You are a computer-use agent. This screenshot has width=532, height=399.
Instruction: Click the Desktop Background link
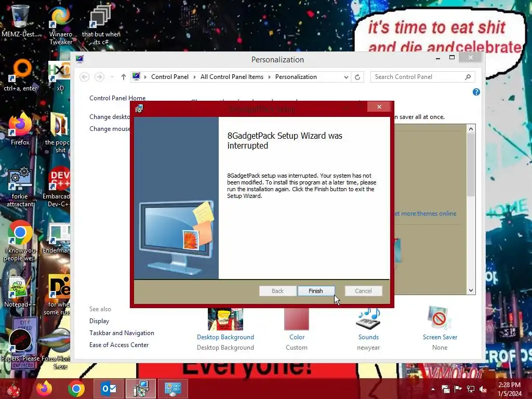(225, 337)
